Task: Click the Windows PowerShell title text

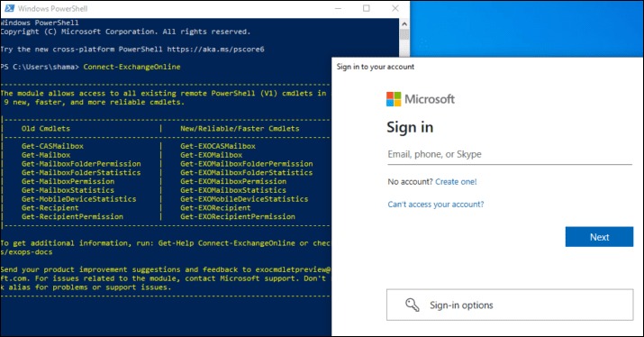Action: coord(52,8)
